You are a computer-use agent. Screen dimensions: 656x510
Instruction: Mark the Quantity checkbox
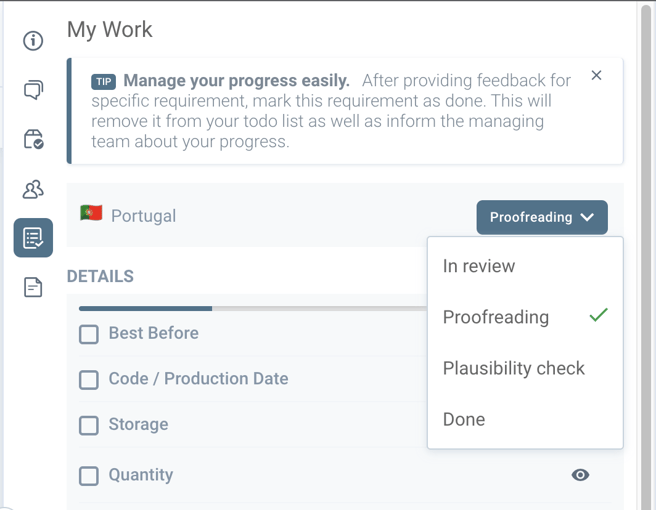click(89, 476)
